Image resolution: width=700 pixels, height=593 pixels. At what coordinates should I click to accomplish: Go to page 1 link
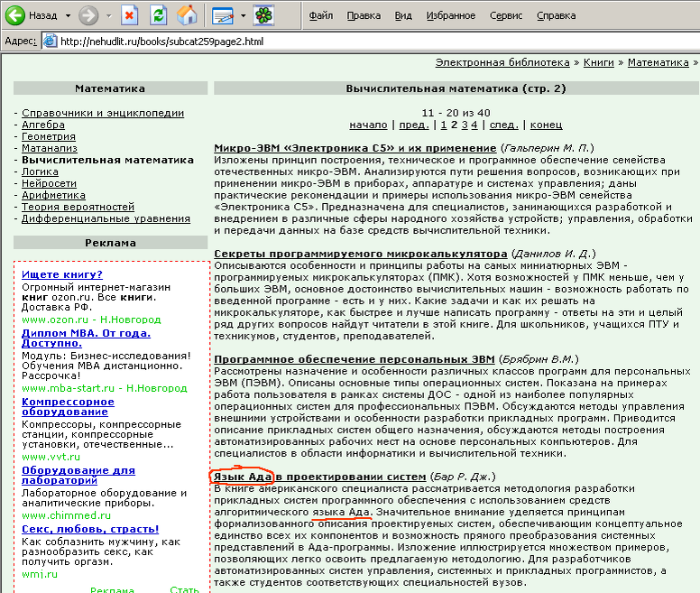click(x=443, y=125)
